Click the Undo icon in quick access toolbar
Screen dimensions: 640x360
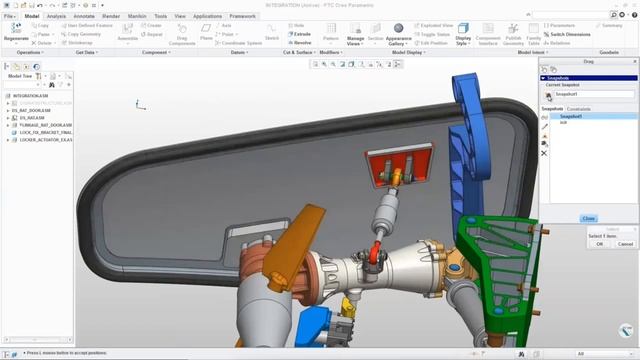[x=40, y=5]
